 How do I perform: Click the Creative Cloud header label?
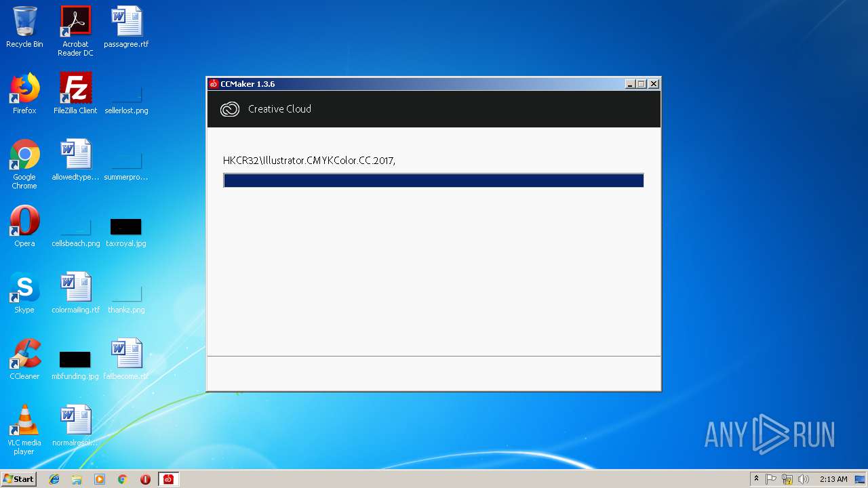pos(279,109)
